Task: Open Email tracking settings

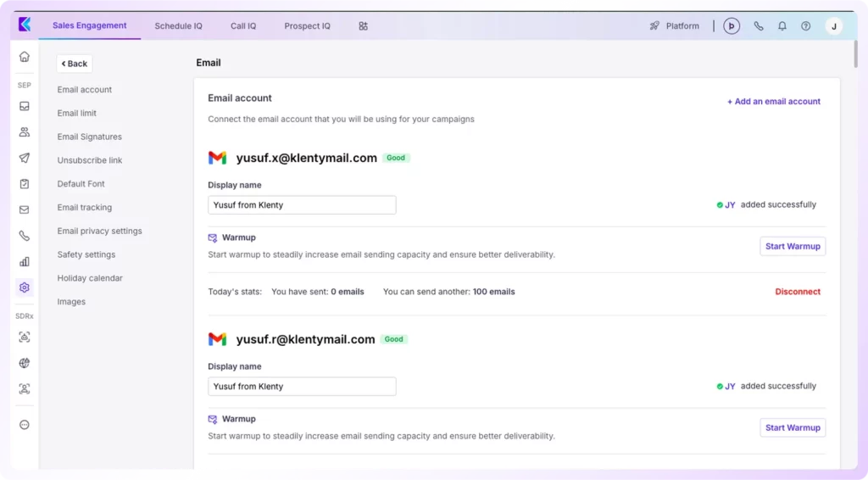Action: click(84, 207)
